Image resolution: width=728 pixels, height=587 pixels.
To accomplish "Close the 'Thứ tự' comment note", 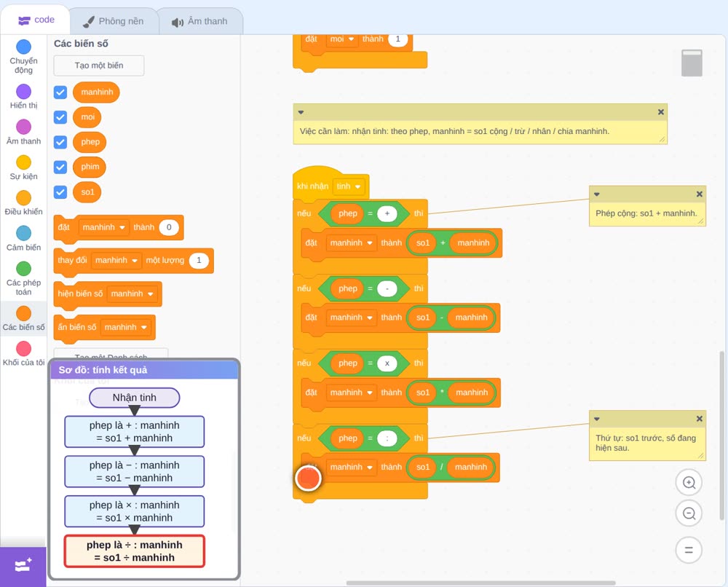I will coord(699,419).
